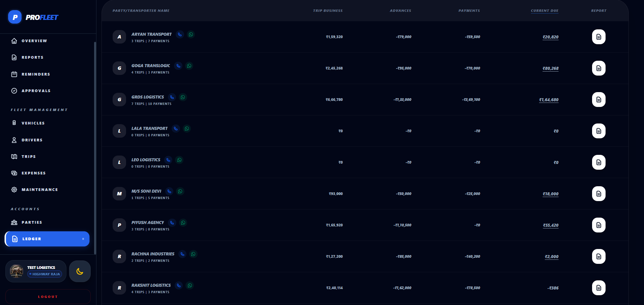
Task: View report for GRDS Logistics
Action: (x=598, y=100)
